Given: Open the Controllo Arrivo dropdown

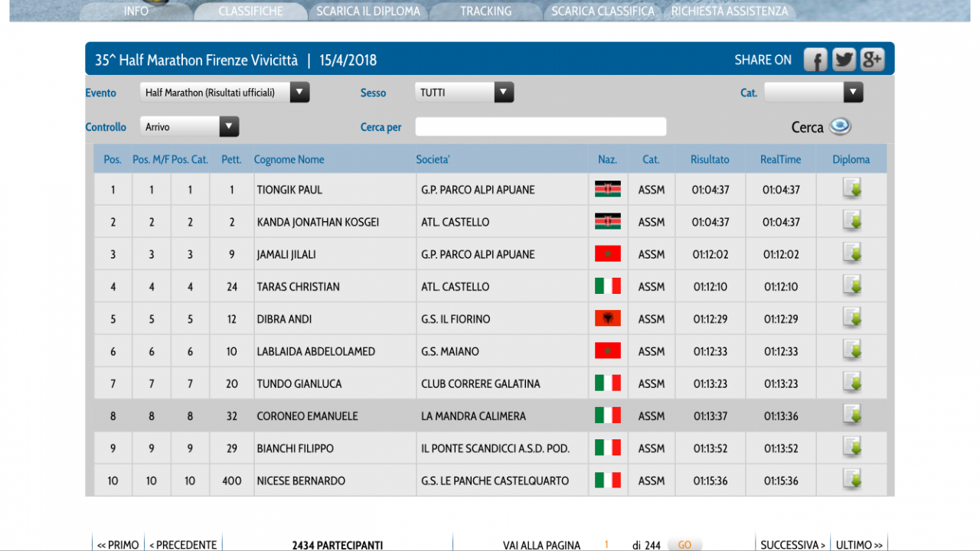Looking at the screenshot, I should point(190,127).
